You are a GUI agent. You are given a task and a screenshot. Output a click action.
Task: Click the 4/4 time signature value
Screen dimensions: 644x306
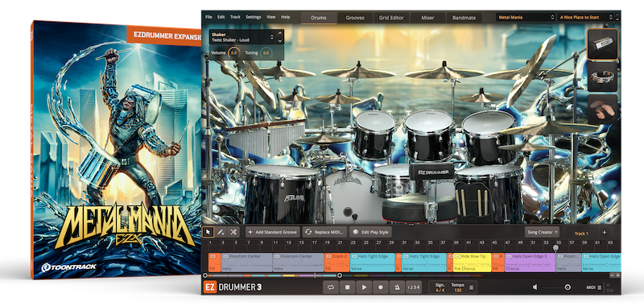coord(440,291)
